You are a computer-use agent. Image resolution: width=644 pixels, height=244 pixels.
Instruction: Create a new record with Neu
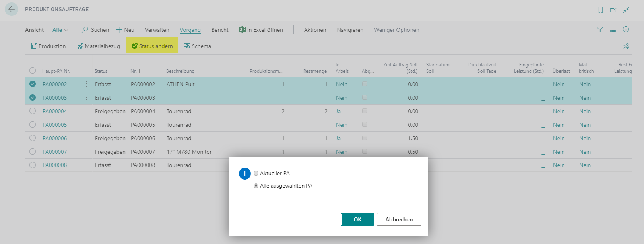pos(125,30)
